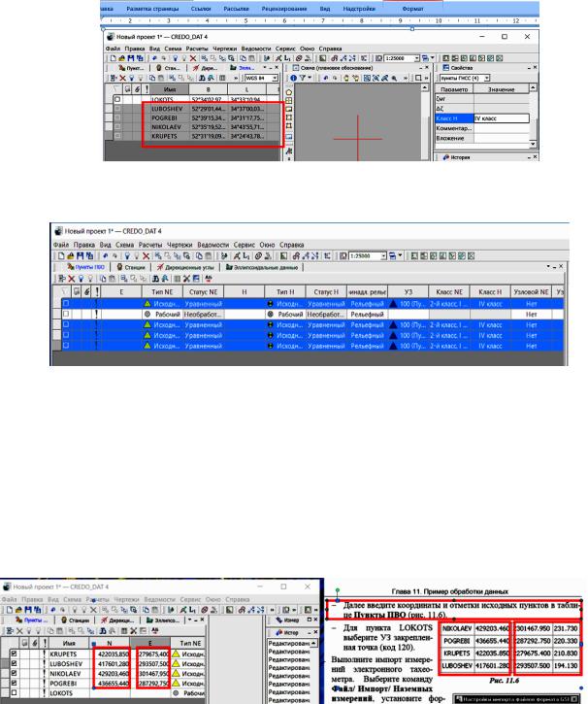Image resolution: width=588 pixels, height=704 pixels.
Task: Tick the LOKOTS checkbox in the B/L coordinates table
Action: click(117, 99)
